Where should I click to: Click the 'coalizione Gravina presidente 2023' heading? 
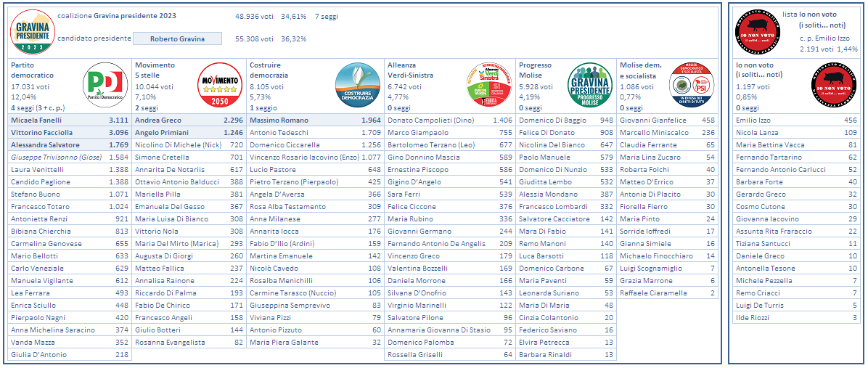coord(116,16)
